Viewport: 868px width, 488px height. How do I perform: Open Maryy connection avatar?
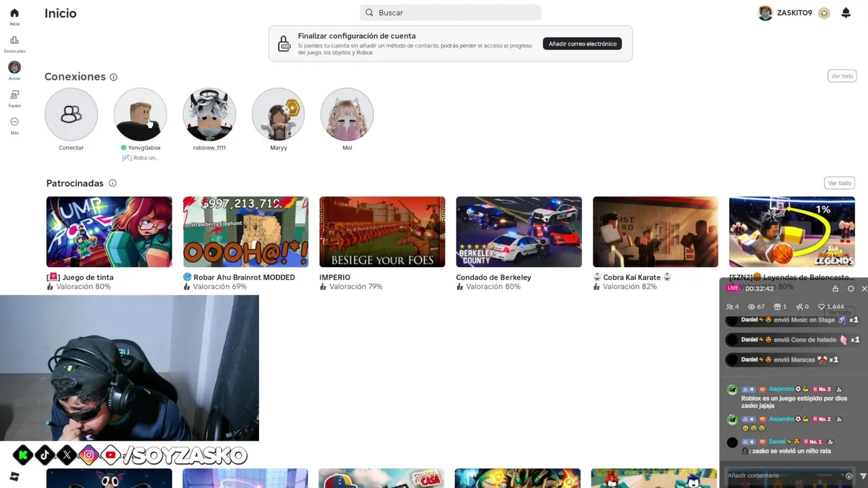(278, 114)
